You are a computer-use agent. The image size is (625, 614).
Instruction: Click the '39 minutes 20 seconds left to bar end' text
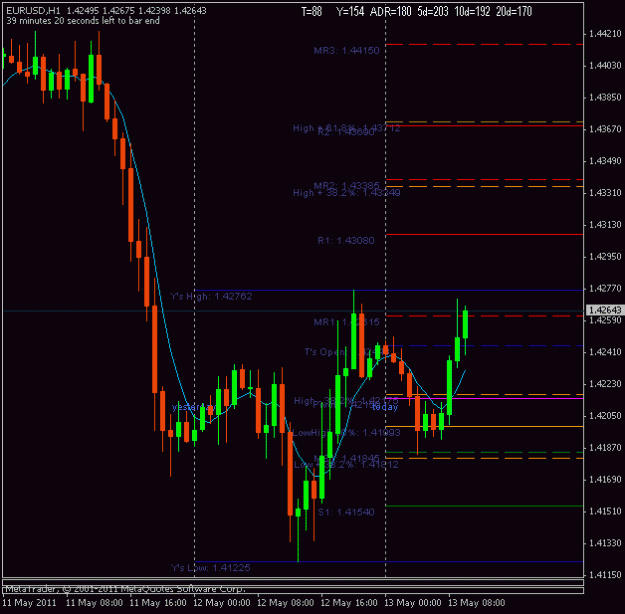pos(83,21)
